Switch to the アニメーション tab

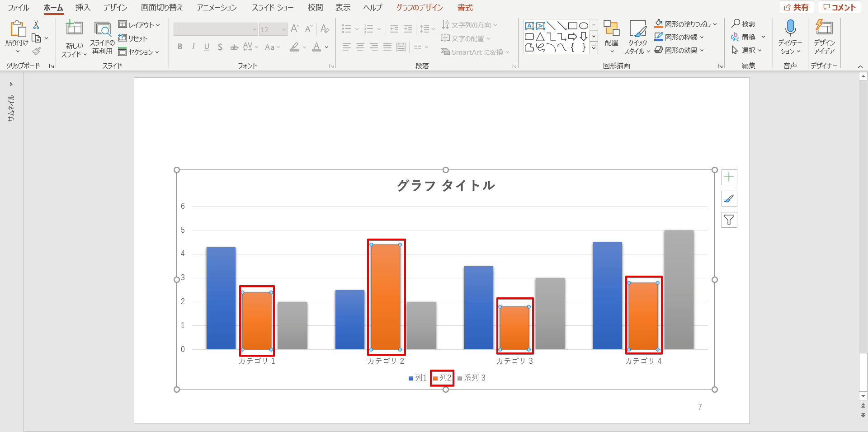pos(217,8)
